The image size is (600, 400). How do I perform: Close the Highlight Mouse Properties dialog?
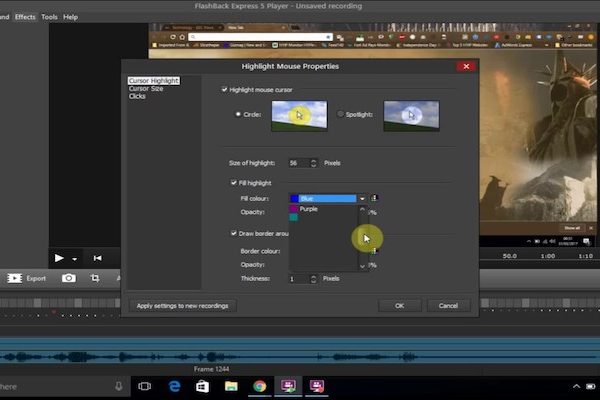pos(466,66)
